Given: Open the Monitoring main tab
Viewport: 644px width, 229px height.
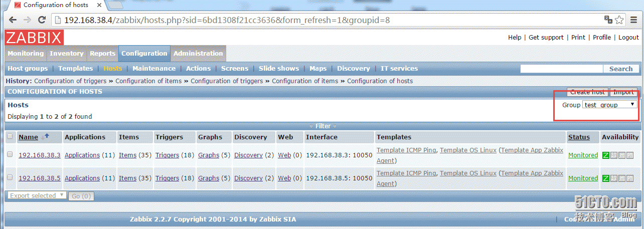Looking at the screenshot, I should coord(26,53).
